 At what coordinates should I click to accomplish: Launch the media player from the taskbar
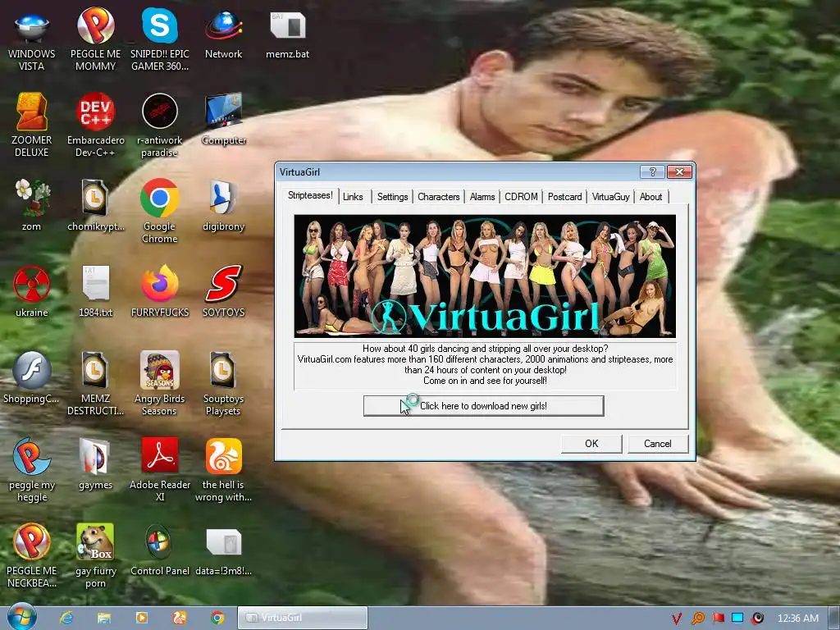pos(141,618)
